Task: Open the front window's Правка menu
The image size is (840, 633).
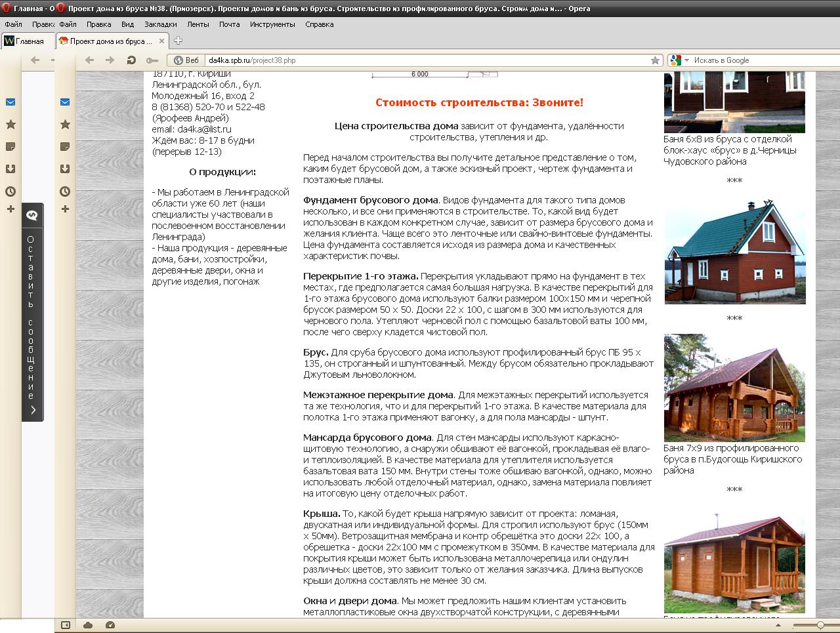Action: pyautogui.click(x=98, y=24)
